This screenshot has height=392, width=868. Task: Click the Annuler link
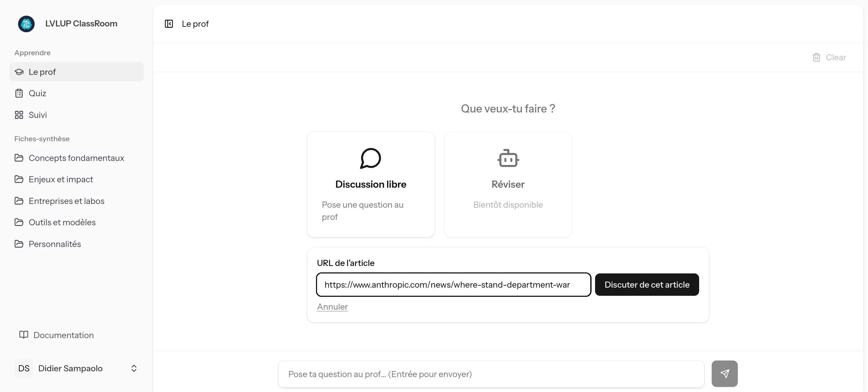click(x=332, y=307)
